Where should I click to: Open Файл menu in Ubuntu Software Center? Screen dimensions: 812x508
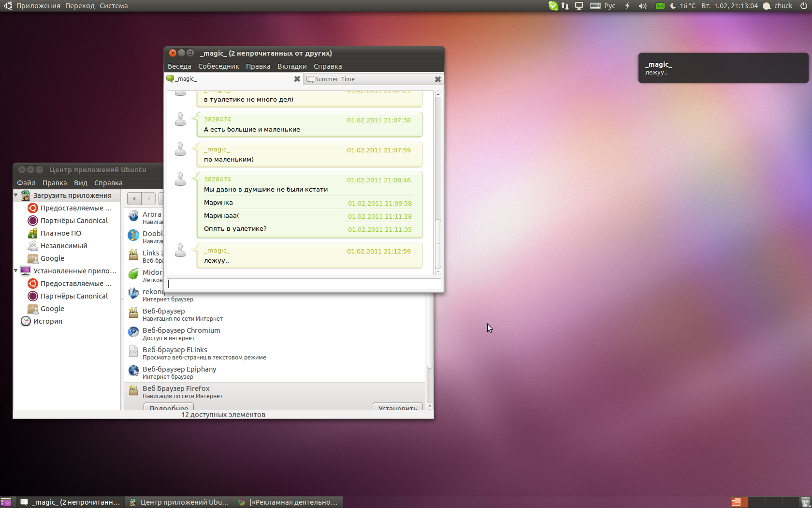pyautogui.click(x=26, y=183)
